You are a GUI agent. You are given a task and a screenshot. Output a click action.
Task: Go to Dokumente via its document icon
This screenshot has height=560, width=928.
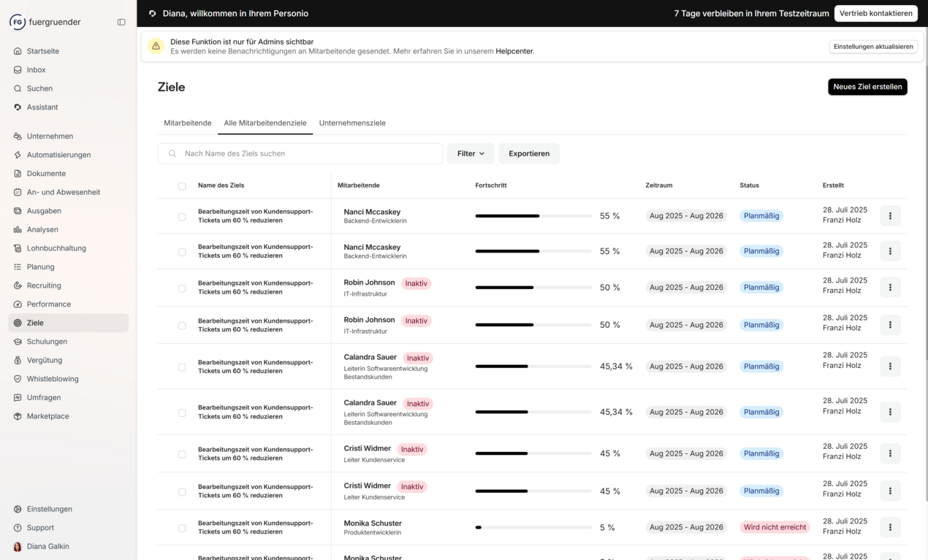[18, 174]
